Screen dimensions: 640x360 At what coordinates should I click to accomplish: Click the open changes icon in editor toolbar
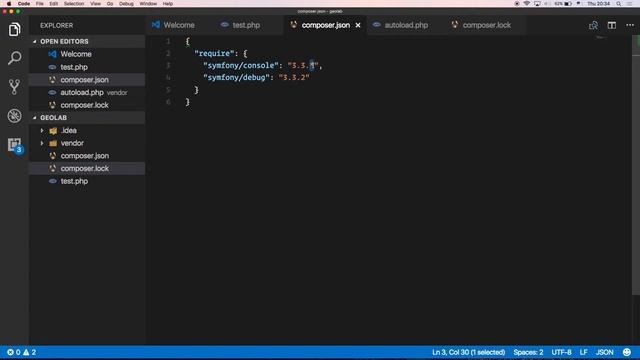593,25
